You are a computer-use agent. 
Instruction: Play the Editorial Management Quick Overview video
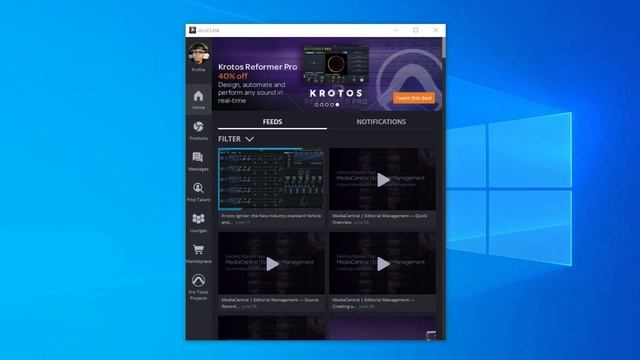point(383,180)
